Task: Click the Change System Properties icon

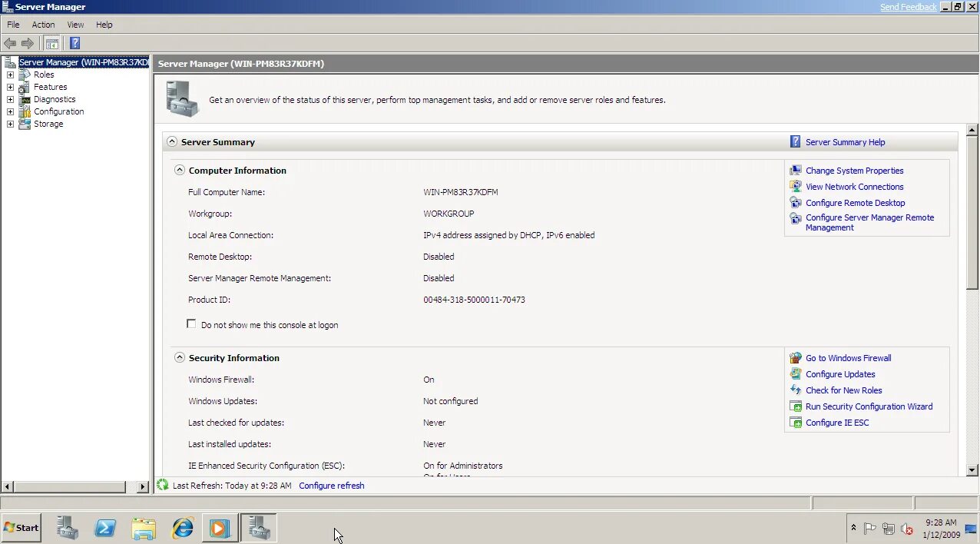Action: [796, 171]
